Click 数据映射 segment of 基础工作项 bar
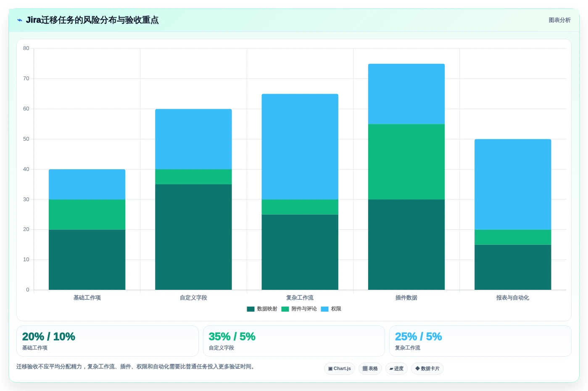Image resolution: width=588 pixels, height=391 pixels. (87, 260)
